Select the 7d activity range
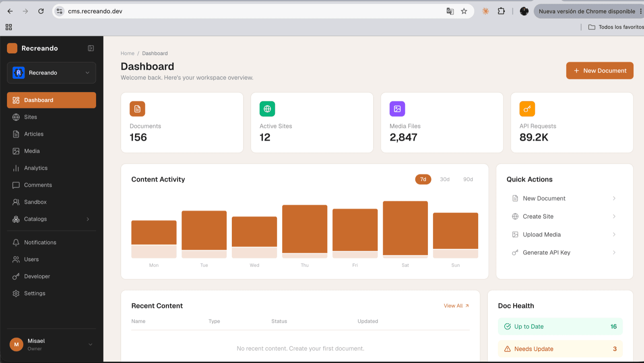644x363 pixels. click(423, 179)
